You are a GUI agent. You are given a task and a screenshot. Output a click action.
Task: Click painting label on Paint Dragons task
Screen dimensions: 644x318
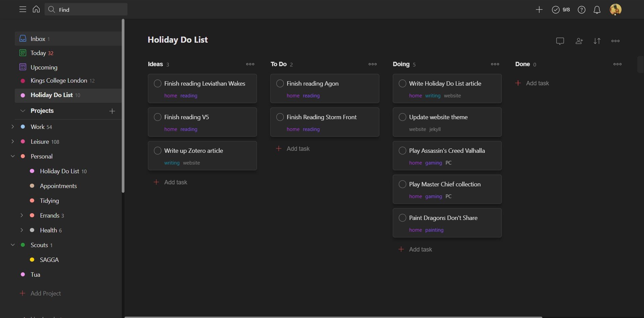point(434,230)
